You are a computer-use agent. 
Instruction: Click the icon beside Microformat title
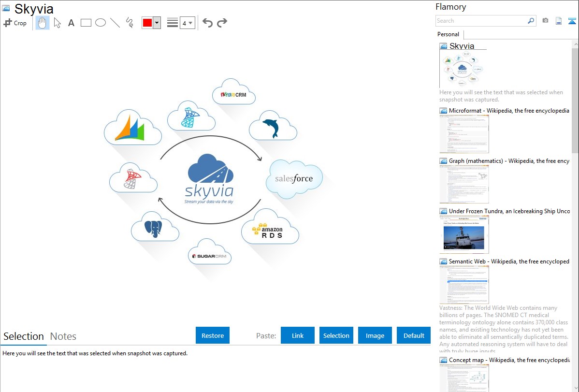tap(444, 111)
